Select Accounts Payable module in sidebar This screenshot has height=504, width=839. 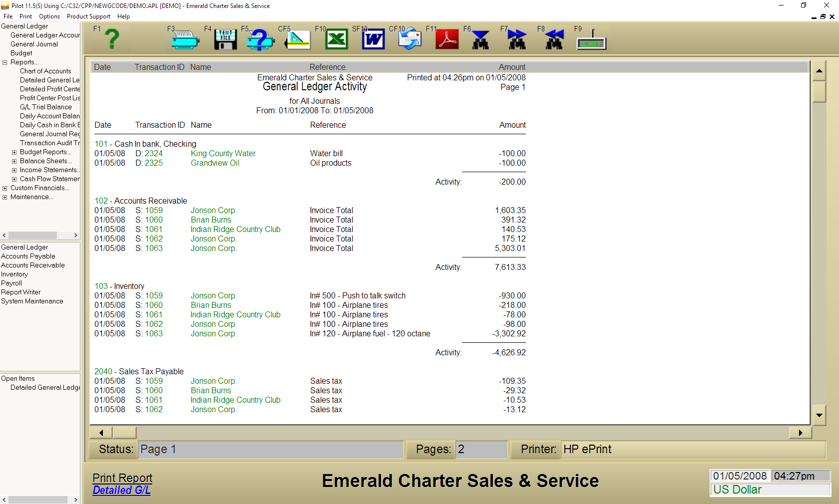[x=28, y=256]
